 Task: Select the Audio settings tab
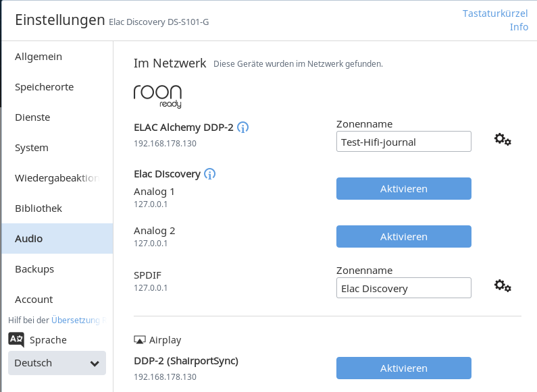click(57, 238)
